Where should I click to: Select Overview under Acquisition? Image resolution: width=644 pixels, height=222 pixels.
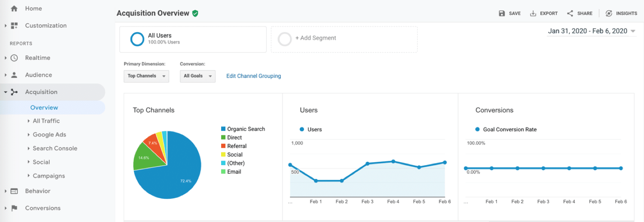coord(44,108)
